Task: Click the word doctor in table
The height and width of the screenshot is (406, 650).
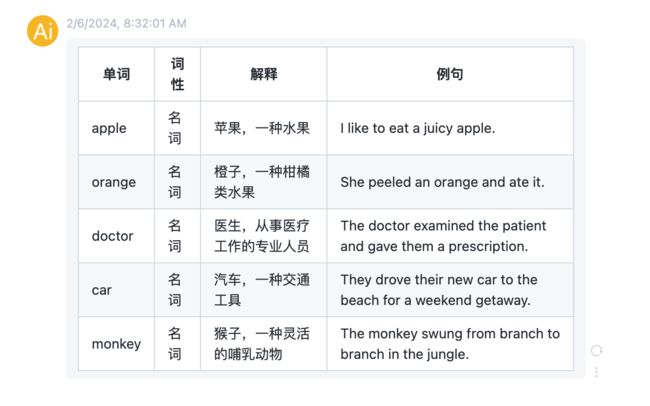Action: (112, 236)
